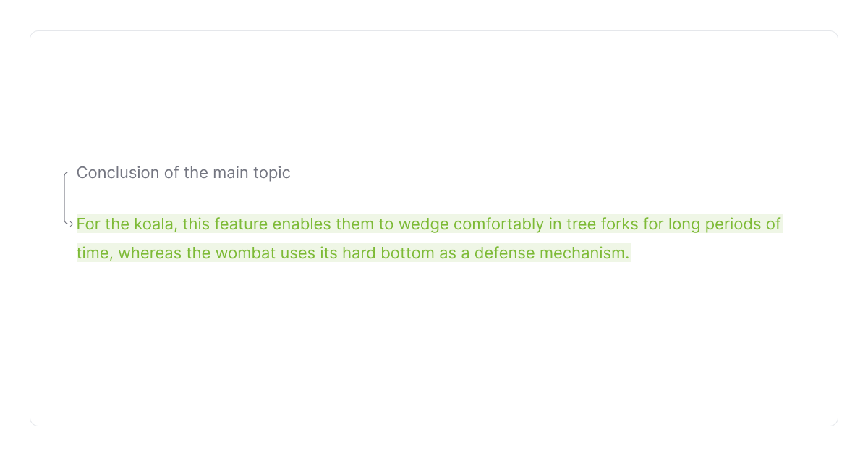Click the word "For" starting the highlighted sentence
868x456 pixels.
click(x=88, y=224)
